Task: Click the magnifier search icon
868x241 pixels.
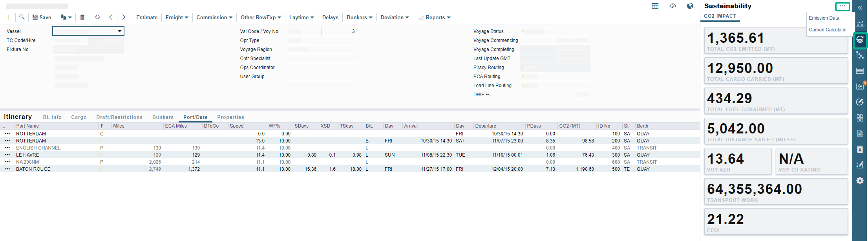Action: (x=22, y=17)
